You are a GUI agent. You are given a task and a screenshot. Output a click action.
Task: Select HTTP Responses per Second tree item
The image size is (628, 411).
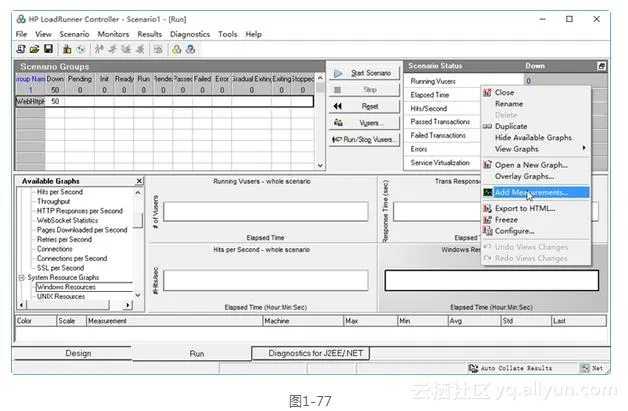click(80, 211)
